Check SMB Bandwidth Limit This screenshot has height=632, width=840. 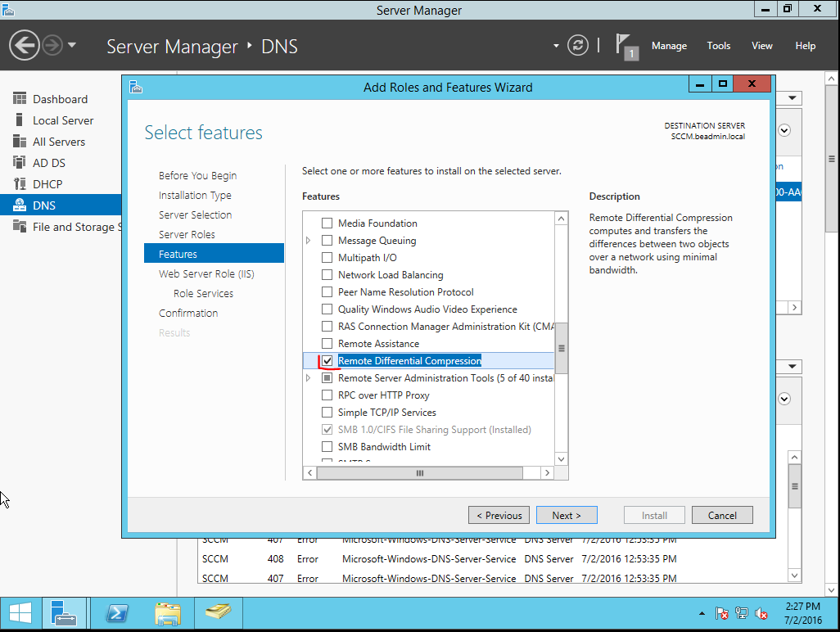coord(327,446)
